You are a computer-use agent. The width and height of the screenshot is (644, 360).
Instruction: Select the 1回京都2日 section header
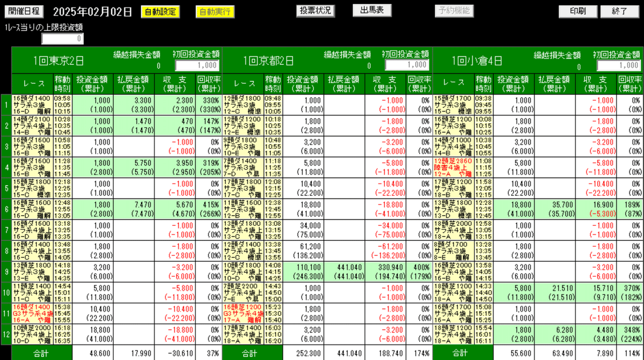[x=268, y=61]
